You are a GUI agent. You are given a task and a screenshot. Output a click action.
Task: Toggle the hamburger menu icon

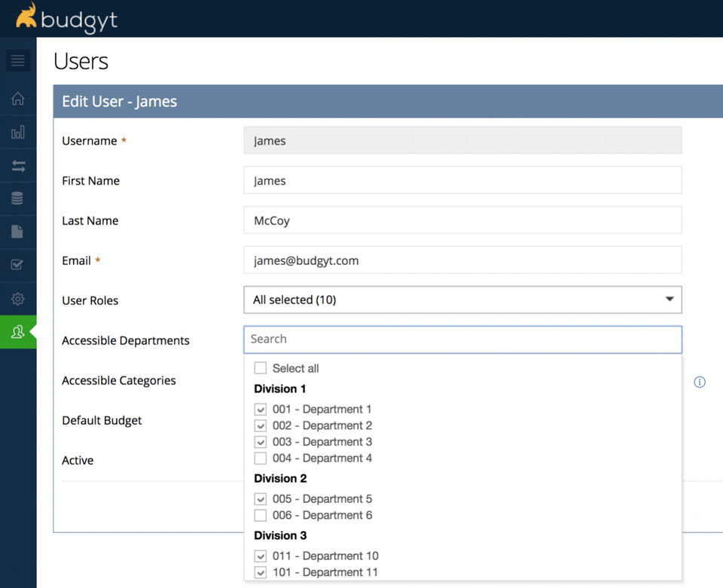tap(18, 60)
